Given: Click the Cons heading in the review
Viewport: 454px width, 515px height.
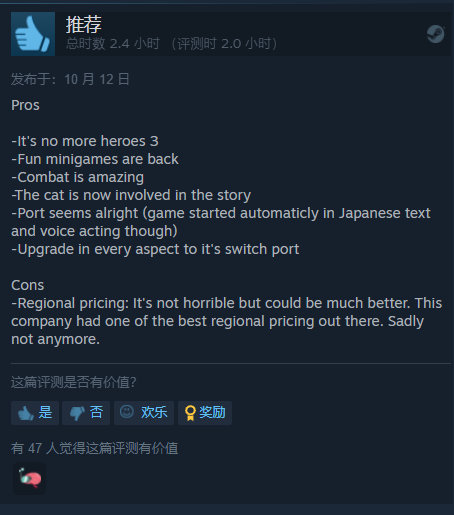Looking at the screenshot, I should click(x=27, y=285).
